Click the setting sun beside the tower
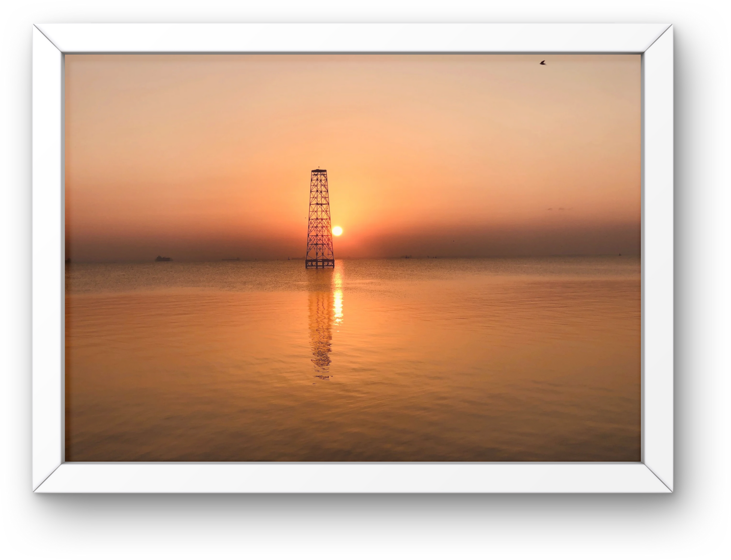The width and height of the screenshot is (731, 560). point(337,231)
